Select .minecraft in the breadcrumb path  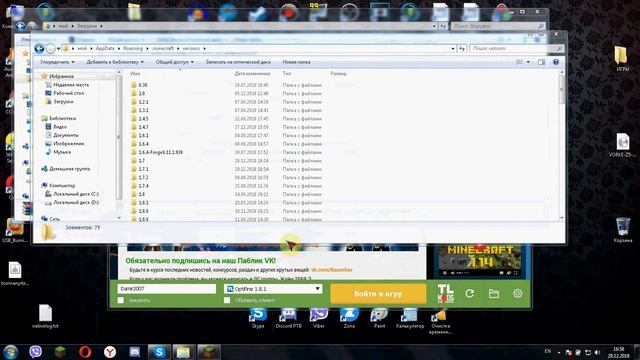(x=162, y=49)
